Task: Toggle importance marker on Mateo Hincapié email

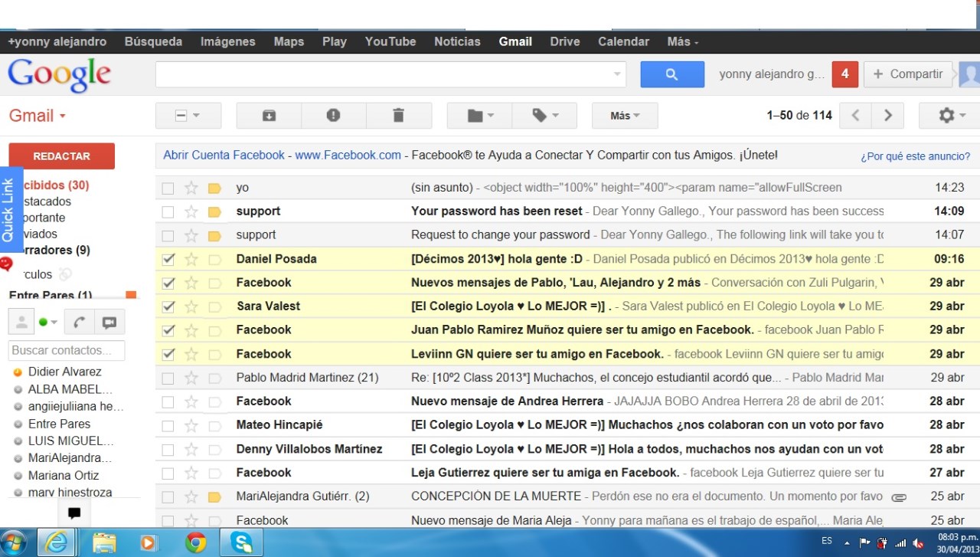Action: pos(214,425)
